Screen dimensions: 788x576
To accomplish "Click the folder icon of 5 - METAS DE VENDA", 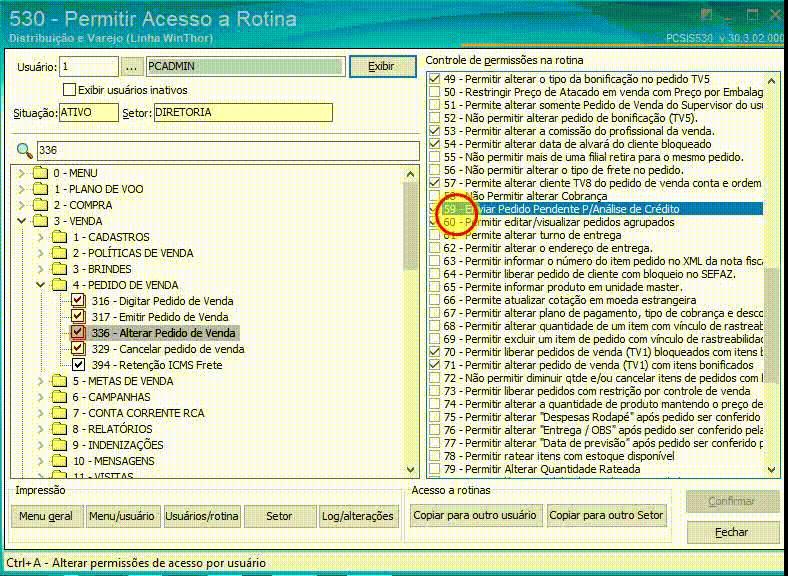I will coord(59,381).
